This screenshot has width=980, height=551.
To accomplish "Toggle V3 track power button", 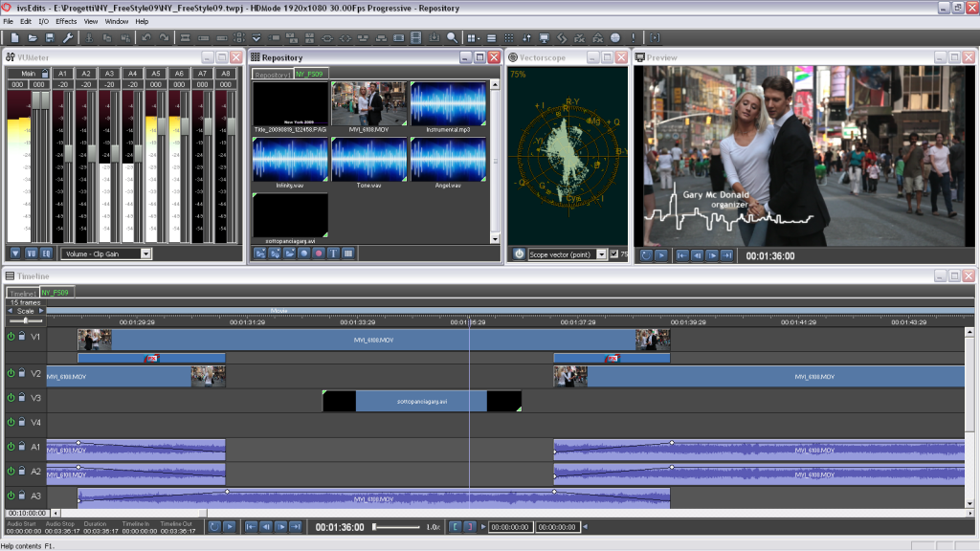I will (11, 397).
